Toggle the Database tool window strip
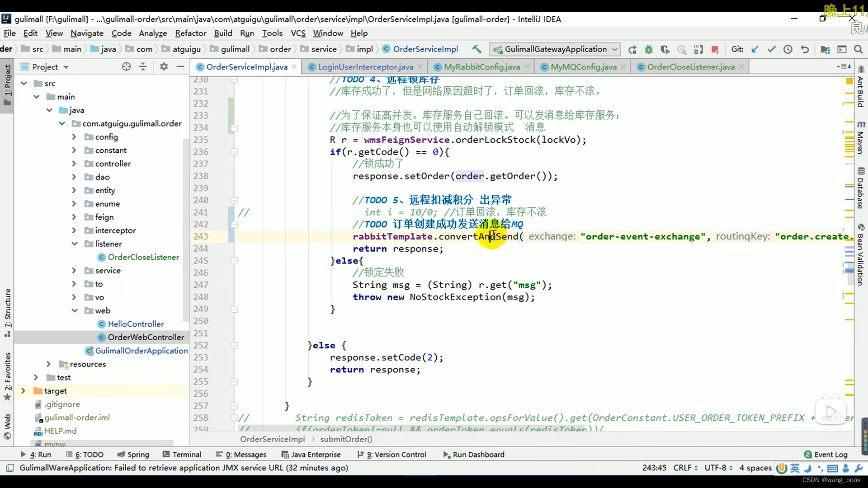The image size is (868, 488). click(861, 188)
